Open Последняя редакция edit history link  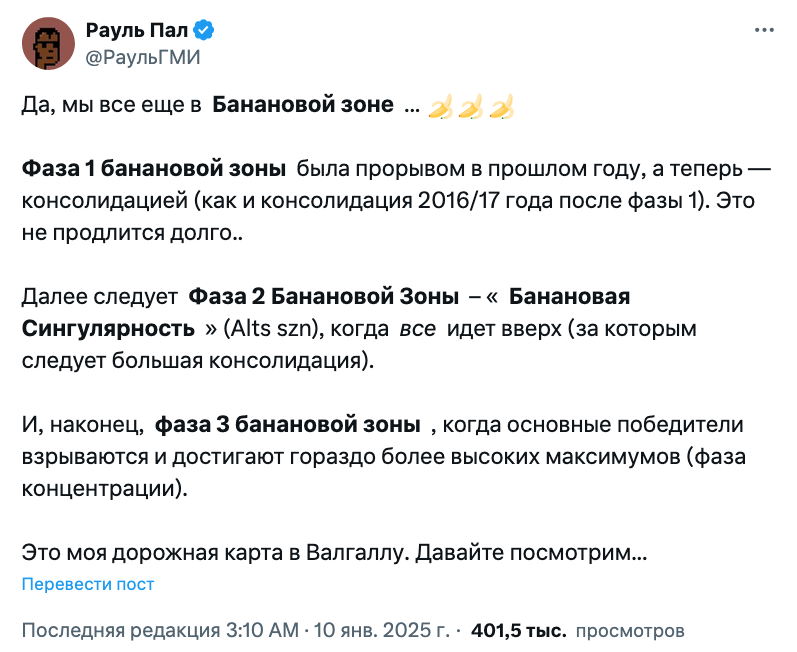coord(121,631)
